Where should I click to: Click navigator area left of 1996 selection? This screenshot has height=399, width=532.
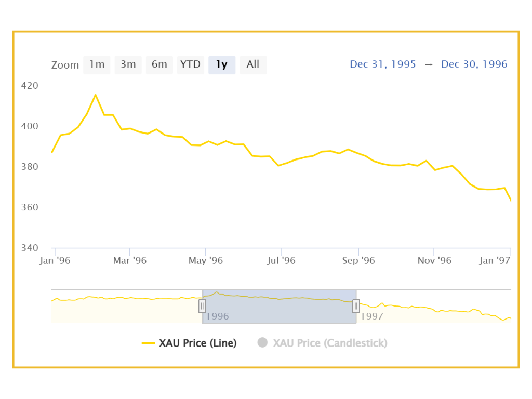click(x=125, y=309)
